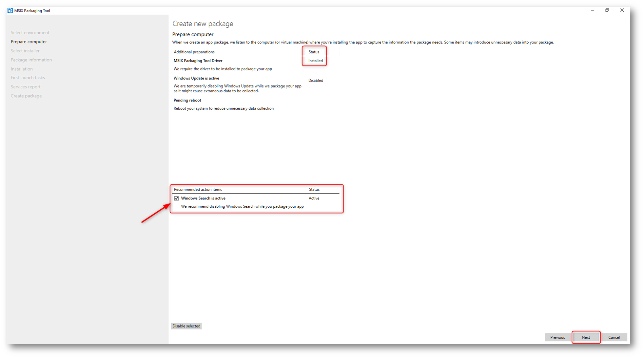
Task: Go back with the Previous button
Action: tap(557, 337)
